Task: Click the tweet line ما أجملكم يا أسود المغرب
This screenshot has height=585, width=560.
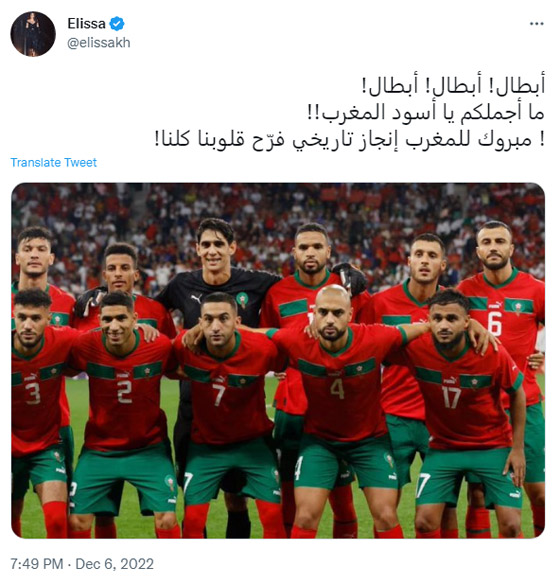Action: tap(426, 112)
